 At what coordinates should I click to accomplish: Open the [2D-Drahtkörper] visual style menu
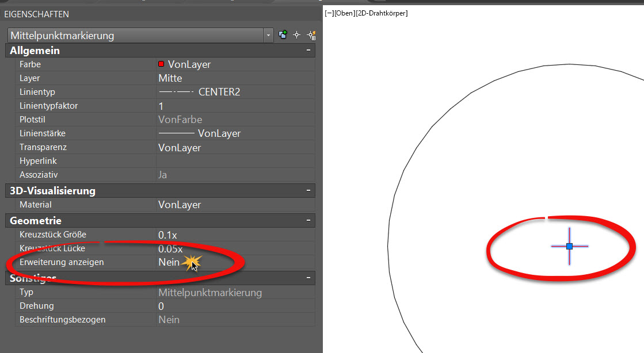coord(382,13)
